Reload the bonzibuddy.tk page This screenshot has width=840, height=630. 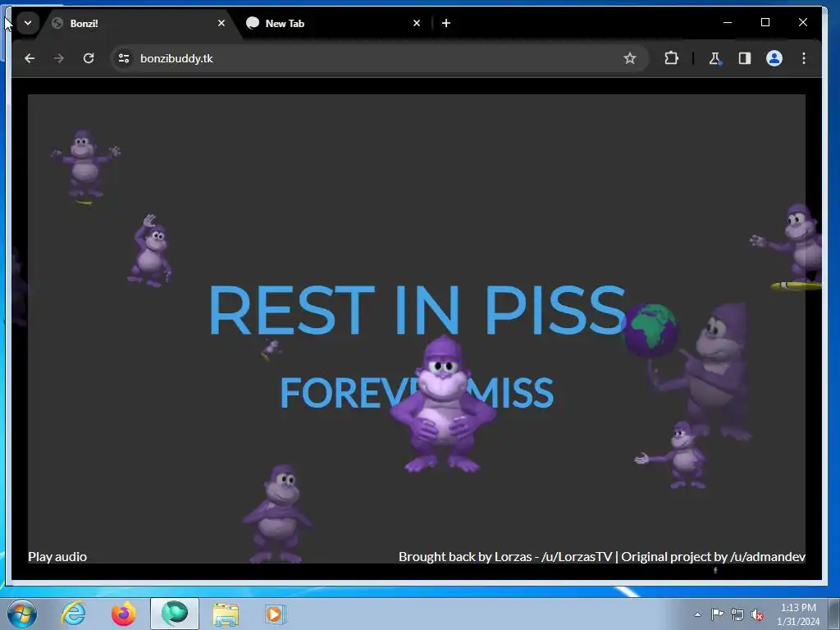[89, 58]
